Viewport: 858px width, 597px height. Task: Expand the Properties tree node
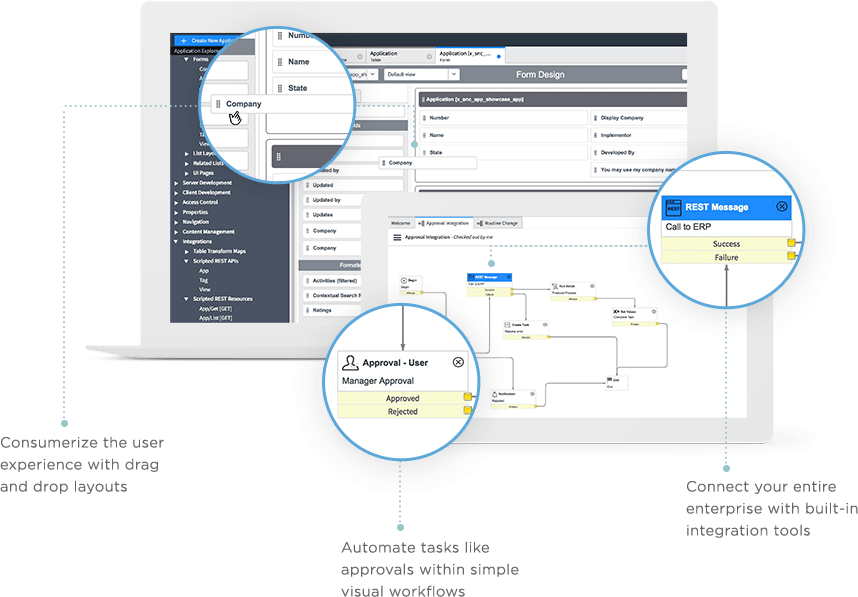(176, 212)
